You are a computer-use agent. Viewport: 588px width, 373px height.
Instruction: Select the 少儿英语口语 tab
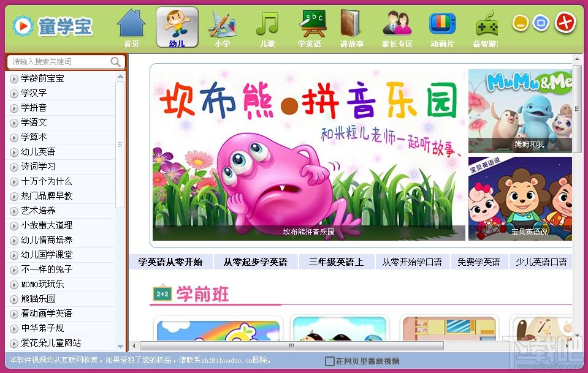pyautogui.click(x=541, y=262)
